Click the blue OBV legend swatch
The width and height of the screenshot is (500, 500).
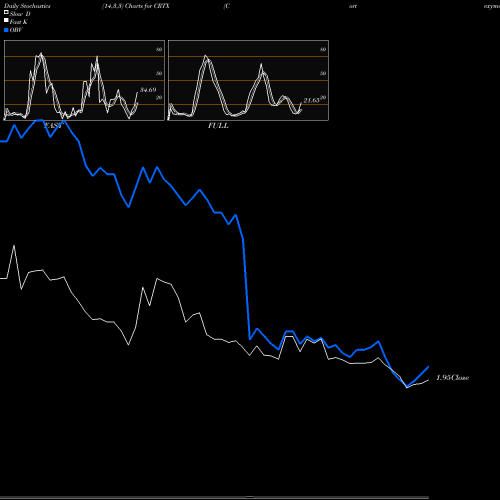[x=6, y=30]
